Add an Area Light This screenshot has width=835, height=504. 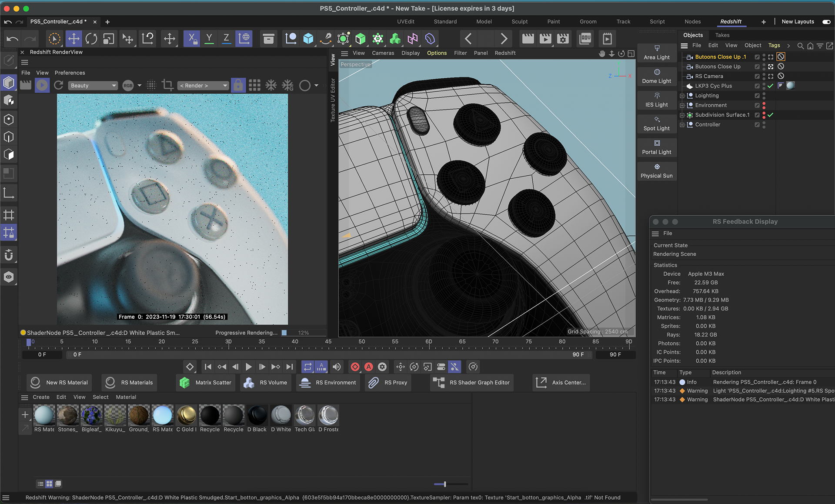point(657,53)
